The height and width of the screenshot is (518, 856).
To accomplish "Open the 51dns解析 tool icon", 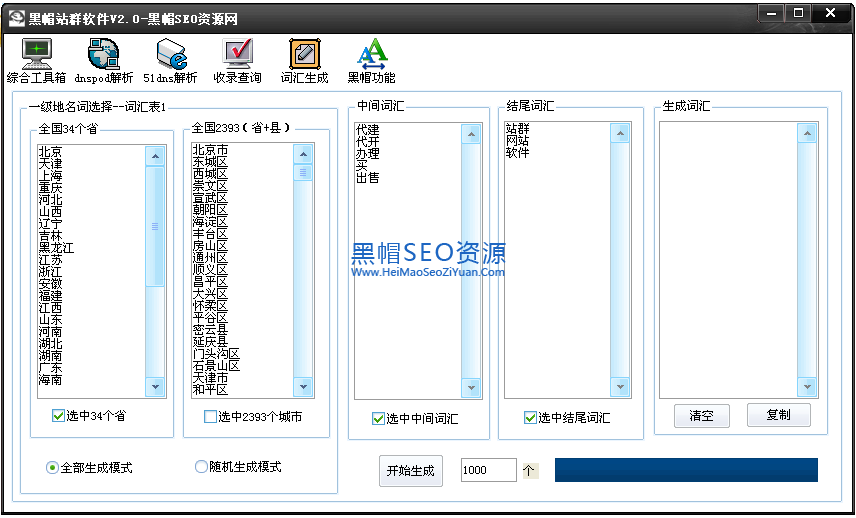I will point(170,53).
